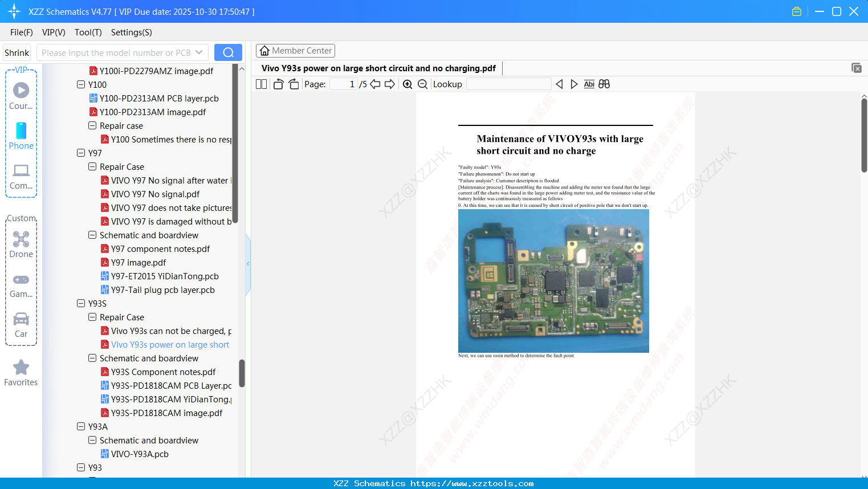Open the Car category

[21, 324]
